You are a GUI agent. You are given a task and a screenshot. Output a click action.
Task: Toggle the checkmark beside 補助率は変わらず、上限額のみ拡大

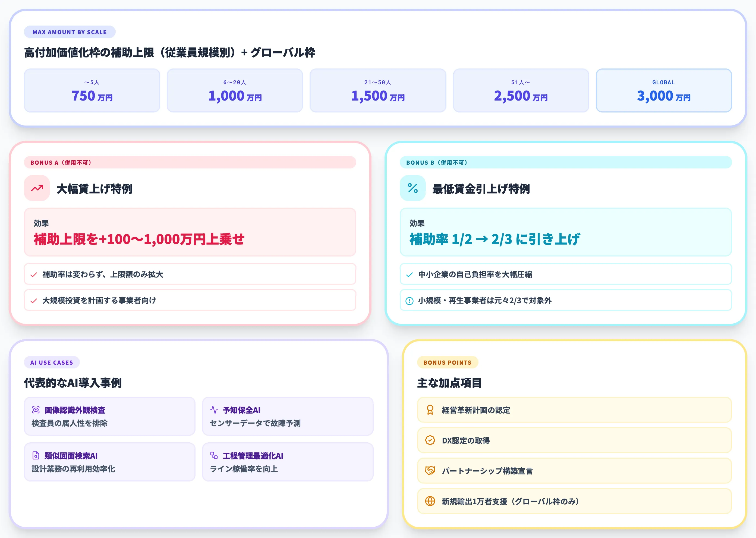33,274
